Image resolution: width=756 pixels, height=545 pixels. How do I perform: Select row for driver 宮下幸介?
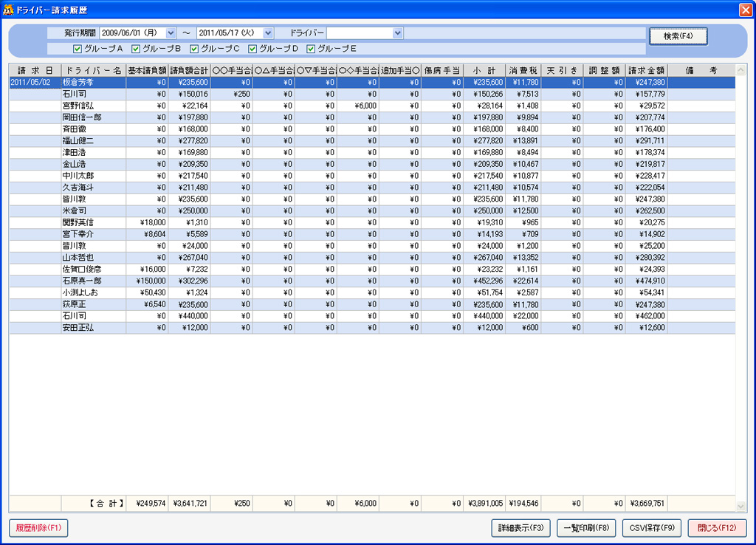pos(372,234)
